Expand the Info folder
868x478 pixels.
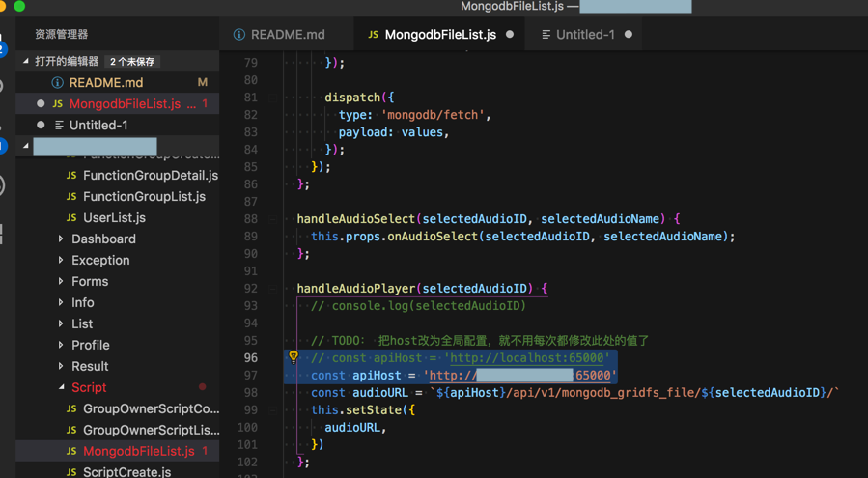click(x=60, y=302)
